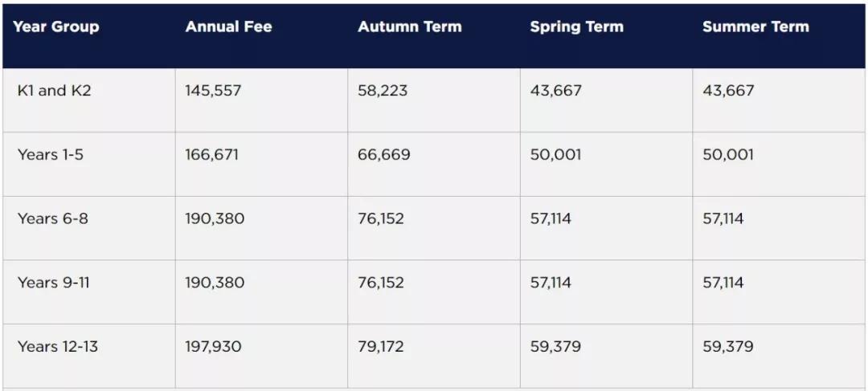
Task: Click the K1 and K2 row label
Action: [x=55, y=91]
